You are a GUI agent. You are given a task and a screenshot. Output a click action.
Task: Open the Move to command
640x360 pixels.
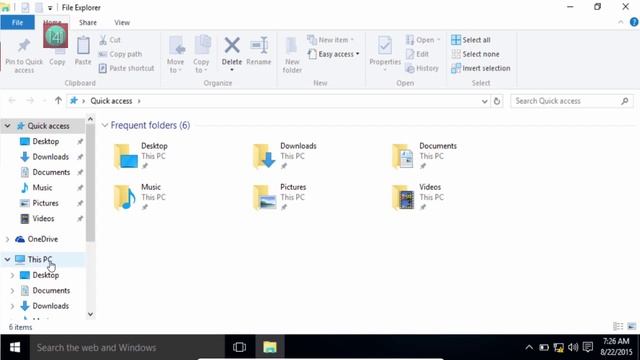pos(176,54)
